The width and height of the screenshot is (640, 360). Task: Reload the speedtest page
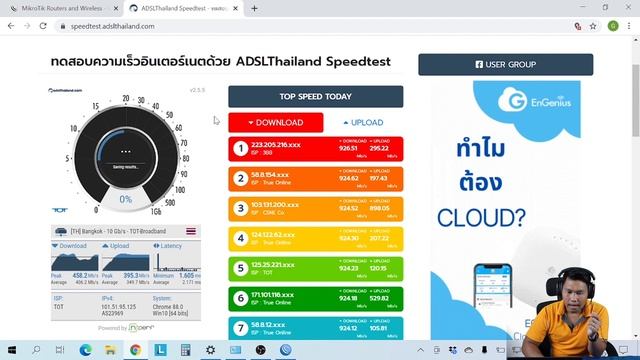43,26
